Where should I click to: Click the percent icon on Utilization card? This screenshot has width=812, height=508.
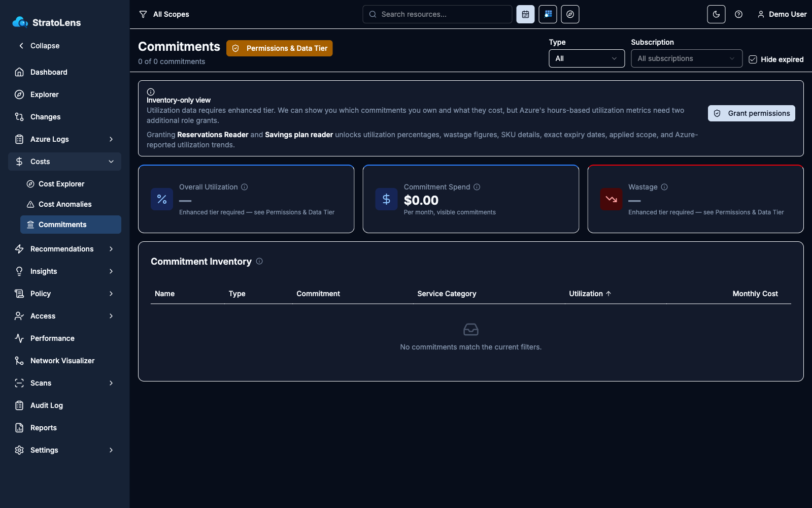162,199
